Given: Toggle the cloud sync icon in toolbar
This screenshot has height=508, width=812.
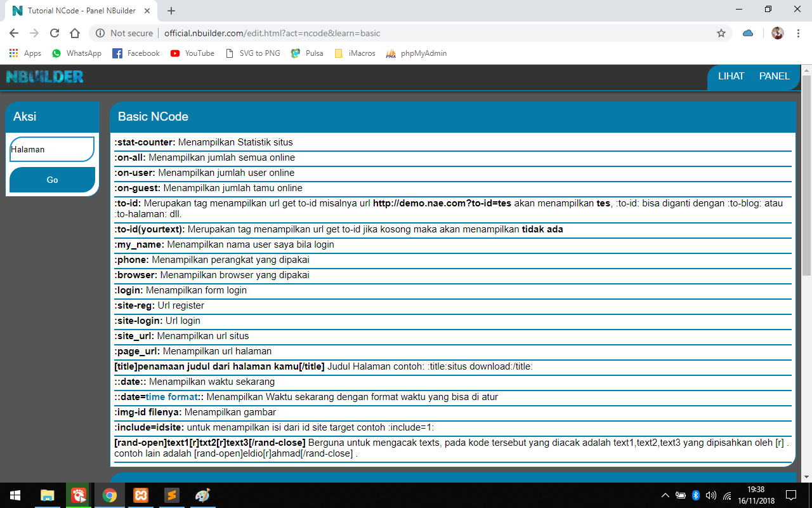Looking at the screenshot, I should tap(748, 33).
